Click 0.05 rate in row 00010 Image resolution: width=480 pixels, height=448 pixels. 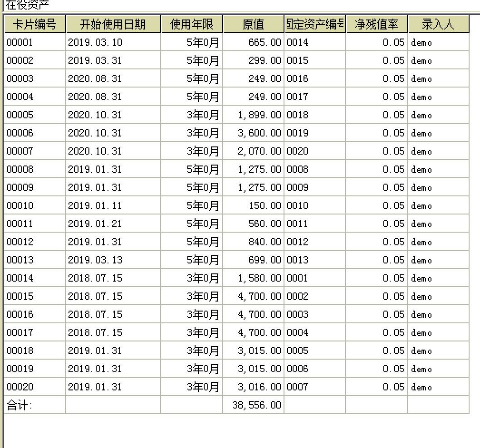click(x=377, y=205)
